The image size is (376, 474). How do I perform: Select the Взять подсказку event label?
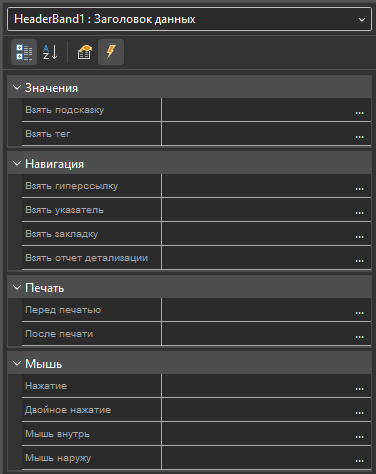point(65,110)
